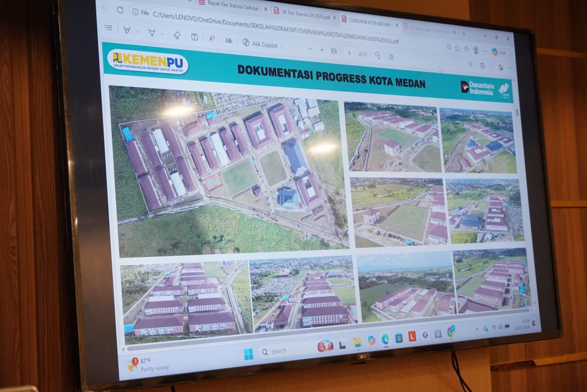
Task: Select the Erase tool in PDF toolbar
Action: point(177,35)
